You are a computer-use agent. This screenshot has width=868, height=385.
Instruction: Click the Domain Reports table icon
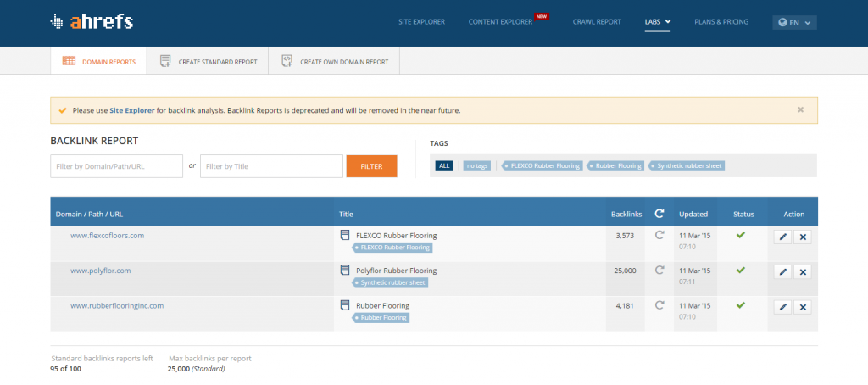click(x=69, y=61)
